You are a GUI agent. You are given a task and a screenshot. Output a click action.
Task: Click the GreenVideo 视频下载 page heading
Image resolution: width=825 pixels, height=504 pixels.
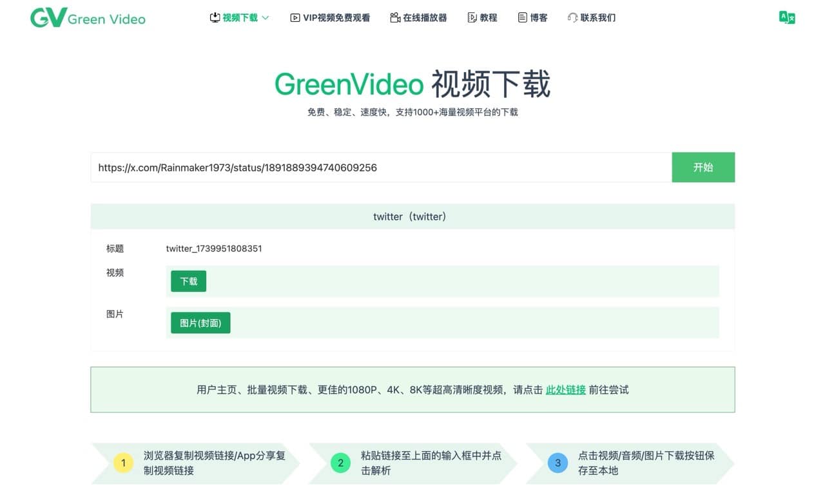pos(412,84)
